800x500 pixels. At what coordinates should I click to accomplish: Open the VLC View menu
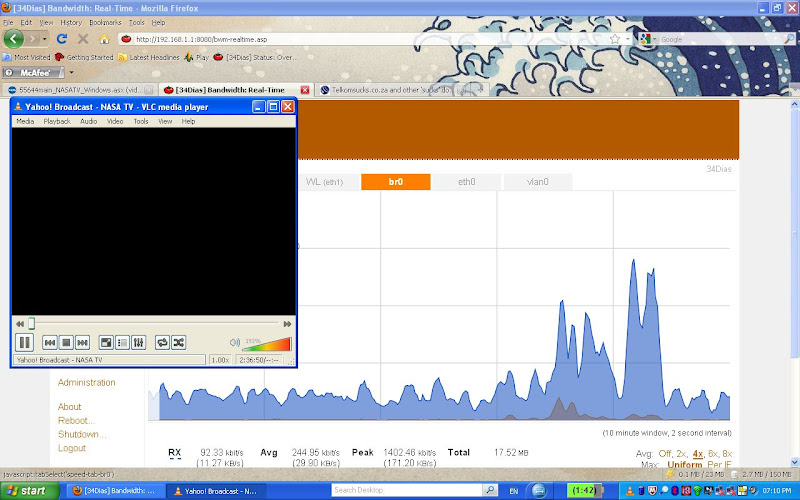point(165,121)
